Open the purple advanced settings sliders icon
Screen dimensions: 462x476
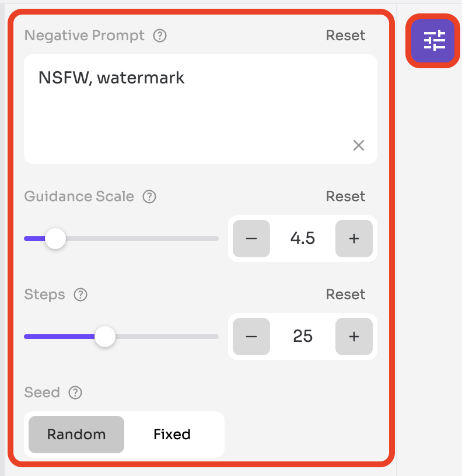coord(433,41)
